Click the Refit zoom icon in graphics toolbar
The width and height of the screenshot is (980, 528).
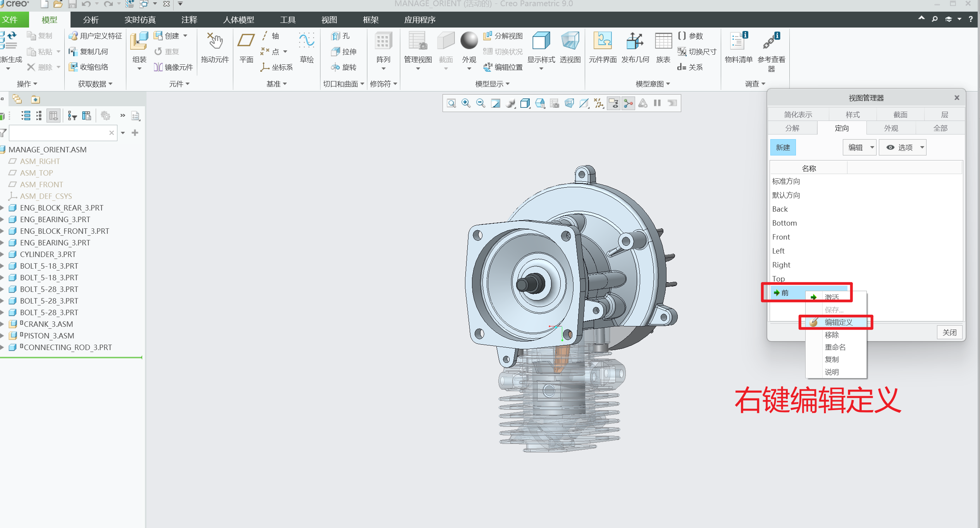click(451, 103)
